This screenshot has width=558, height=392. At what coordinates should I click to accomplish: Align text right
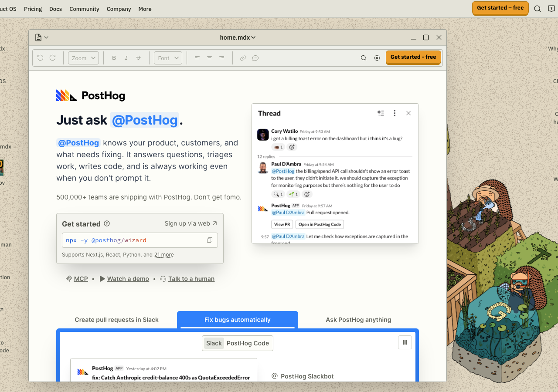coord(221,58)
